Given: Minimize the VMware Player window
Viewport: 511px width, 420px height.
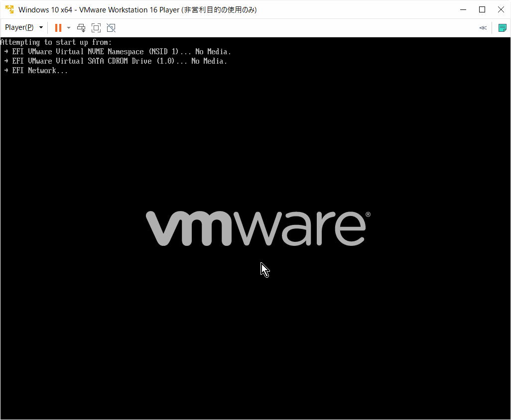Looking at the screenshot, I should (x=463, y=9).
